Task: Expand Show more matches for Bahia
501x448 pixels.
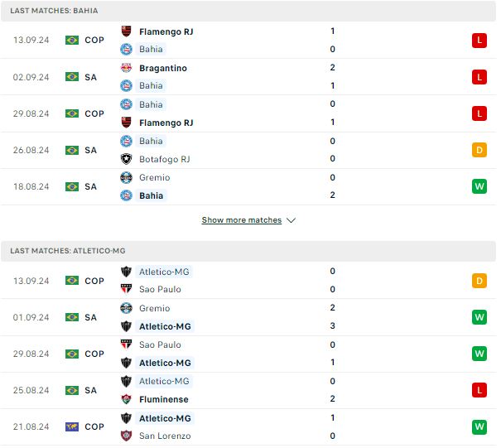Action: coord(242,220)
